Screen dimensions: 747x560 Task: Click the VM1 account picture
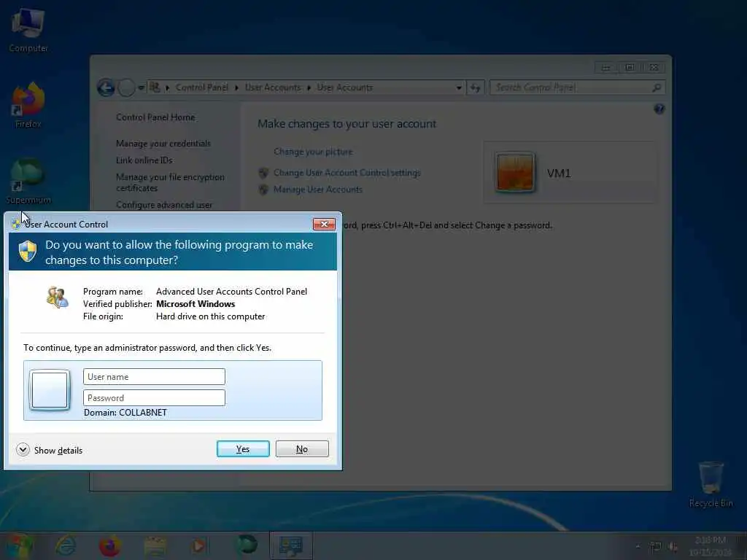(x=514, y=172)
